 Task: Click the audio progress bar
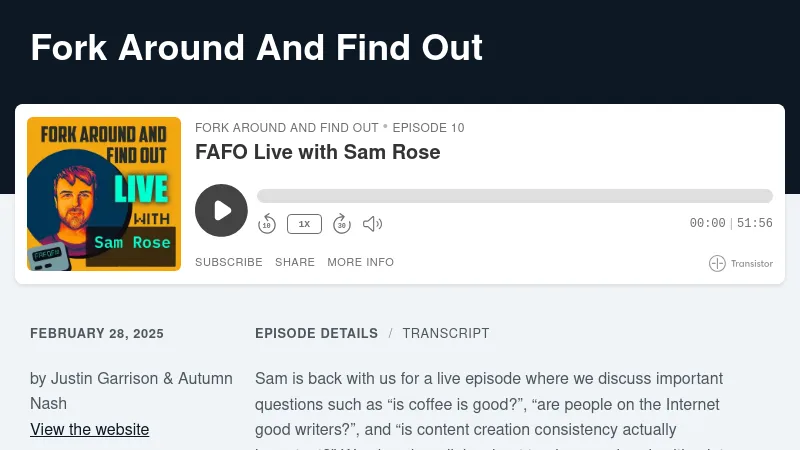(x=514, y=196)
